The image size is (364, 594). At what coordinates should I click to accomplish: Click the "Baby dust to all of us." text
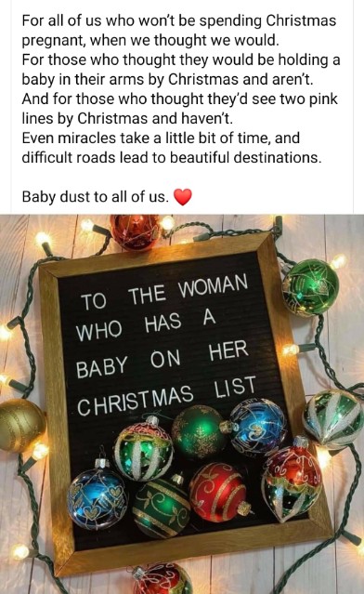pos(95,197)
